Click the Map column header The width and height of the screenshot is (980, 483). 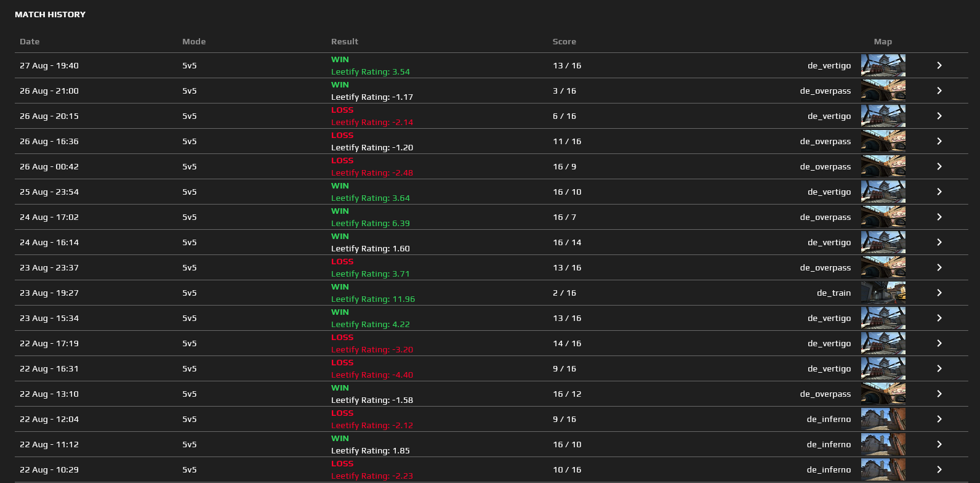pos(883,41)
